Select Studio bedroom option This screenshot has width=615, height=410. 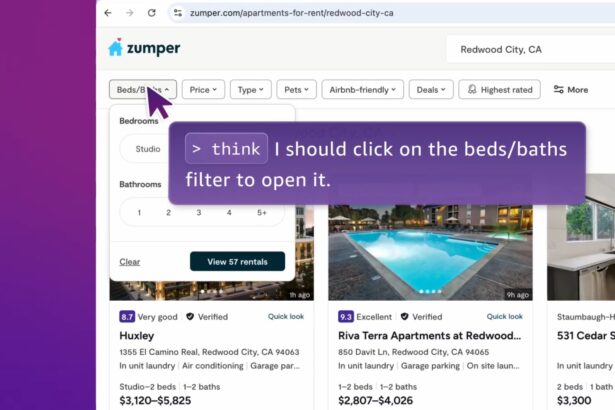click(x=148, y=149)
